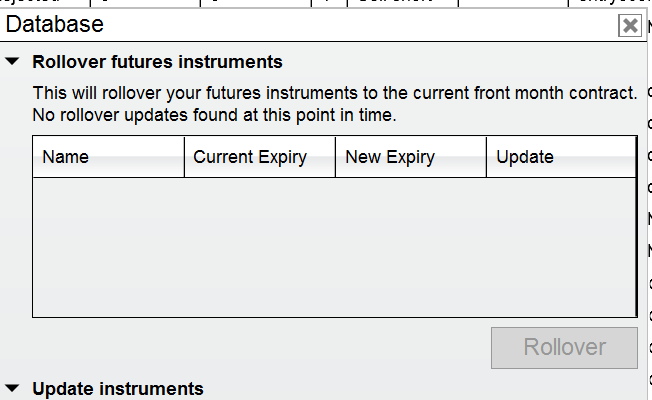Image resolution: width=652 pixels, height=400 pixels.
Task: Select the New Expiry column header
Action: pyautogui.click(x=410, y=157)
